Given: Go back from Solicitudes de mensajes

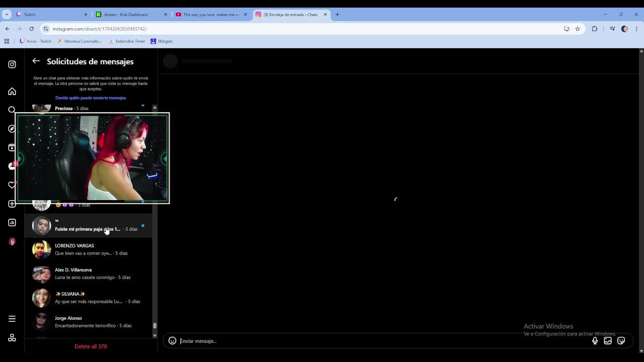Looking at the screenshot, I should (x=36, y=61).
